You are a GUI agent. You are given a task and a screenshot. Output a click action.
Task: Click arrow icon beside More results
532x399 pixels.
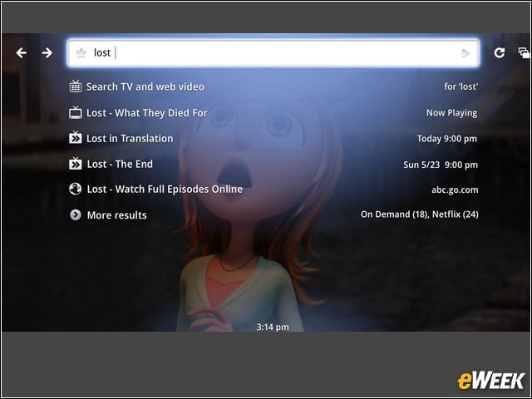(76, 214)
